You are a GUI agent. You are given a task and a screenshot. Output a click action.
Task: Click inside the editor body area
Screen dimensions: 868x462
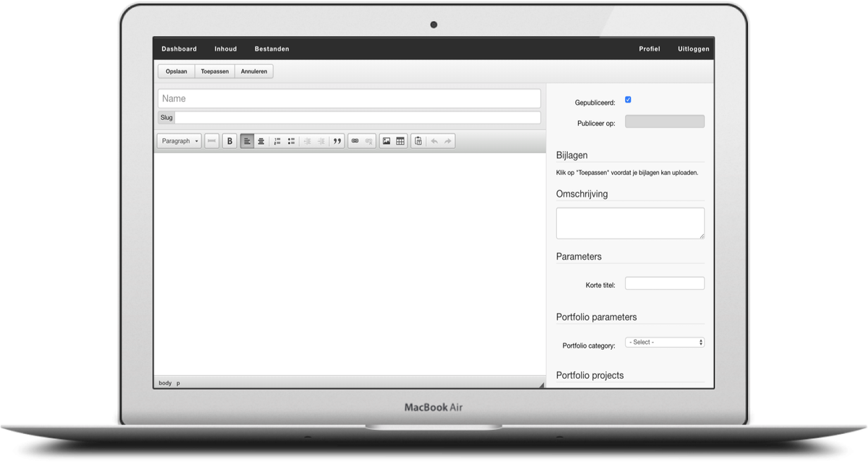point(349,264)
